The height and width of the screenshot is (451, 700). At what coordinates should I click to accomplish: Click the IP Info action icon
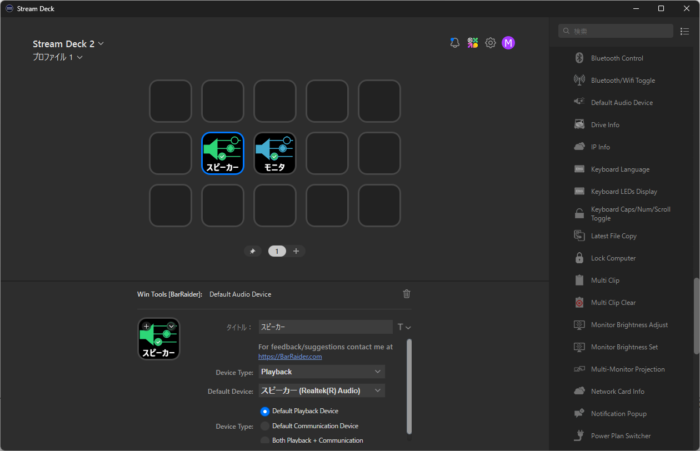[579, 146]
